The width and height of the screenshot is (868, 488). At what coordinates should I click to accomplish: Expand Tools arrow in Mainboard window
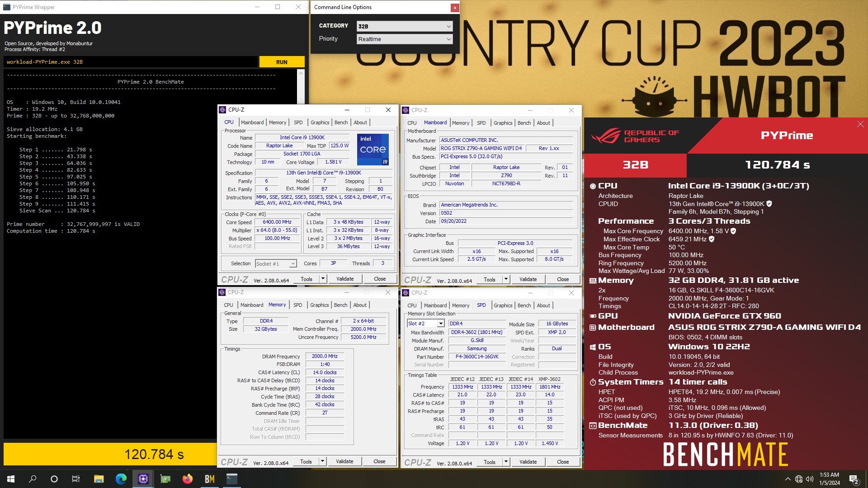[506, 279]
